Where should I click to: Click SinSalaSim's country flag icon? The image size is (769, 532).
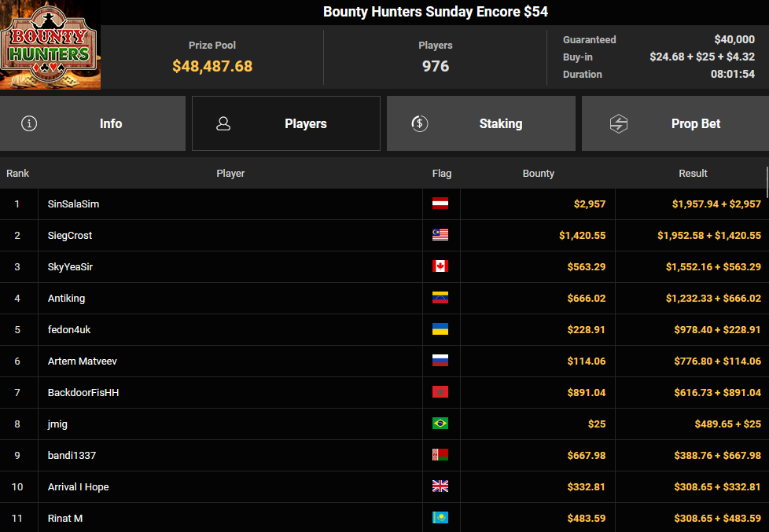point(440,204)
